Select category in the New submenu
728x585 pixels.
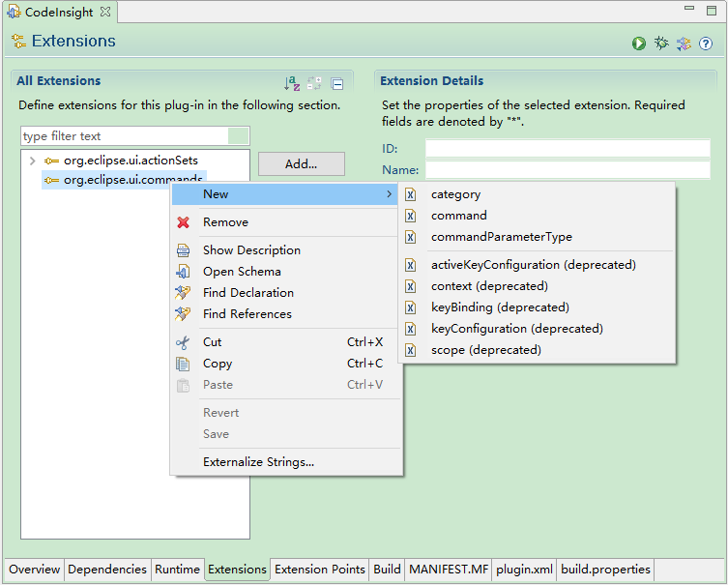[x=455, y=194]
